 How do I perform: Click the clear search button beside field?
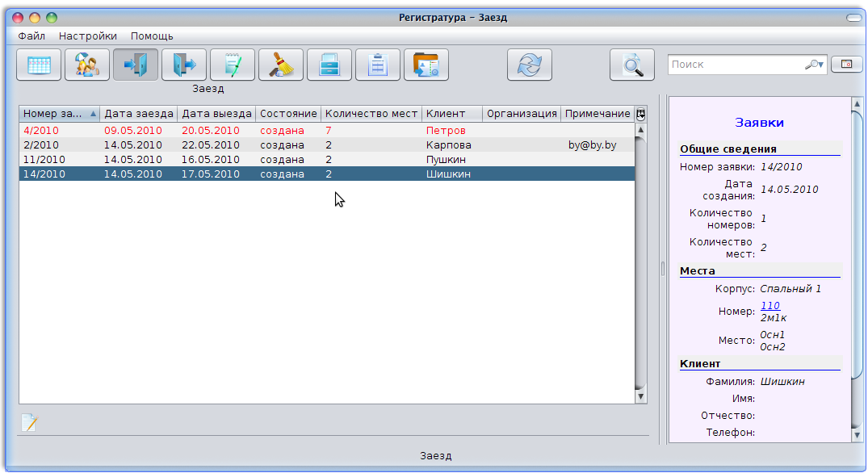coord(846,65)
